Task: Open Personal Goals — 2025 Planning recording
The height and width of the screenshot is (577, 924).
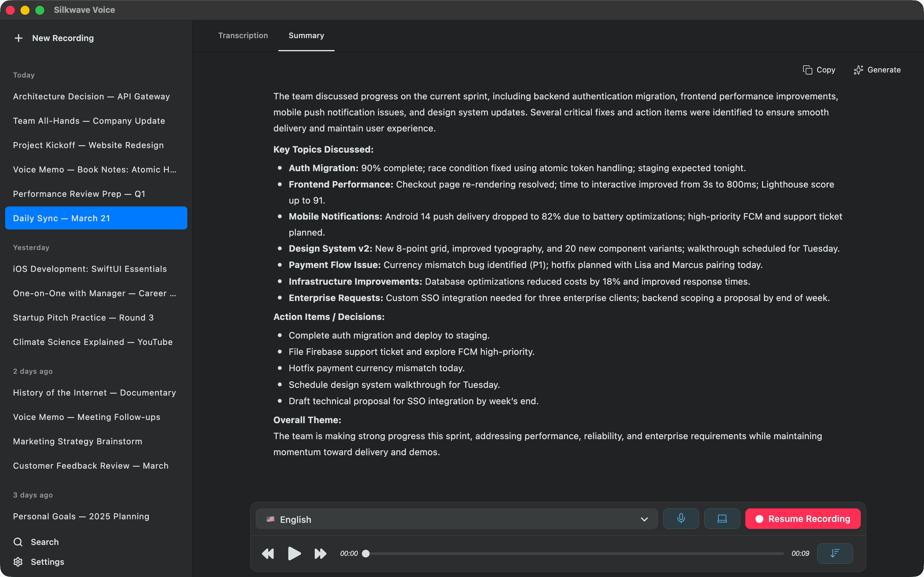Action: click(x=81, y=516)
